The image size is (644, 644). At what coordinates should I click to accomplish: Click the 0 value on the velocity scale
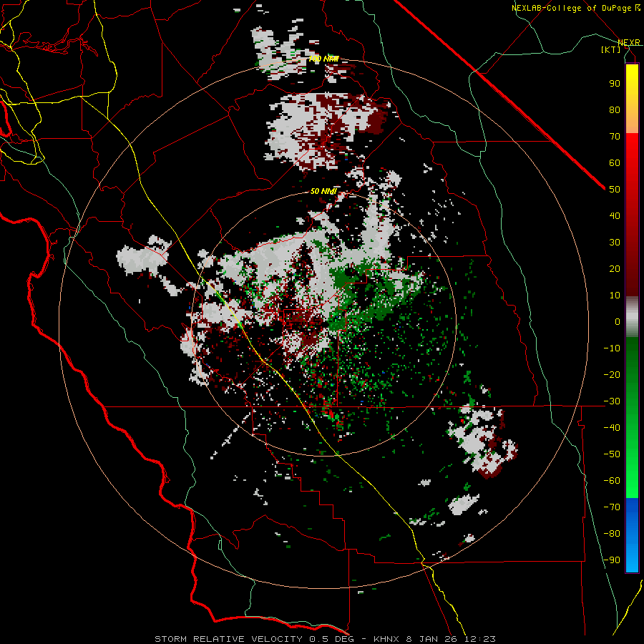tap(618, 321)
